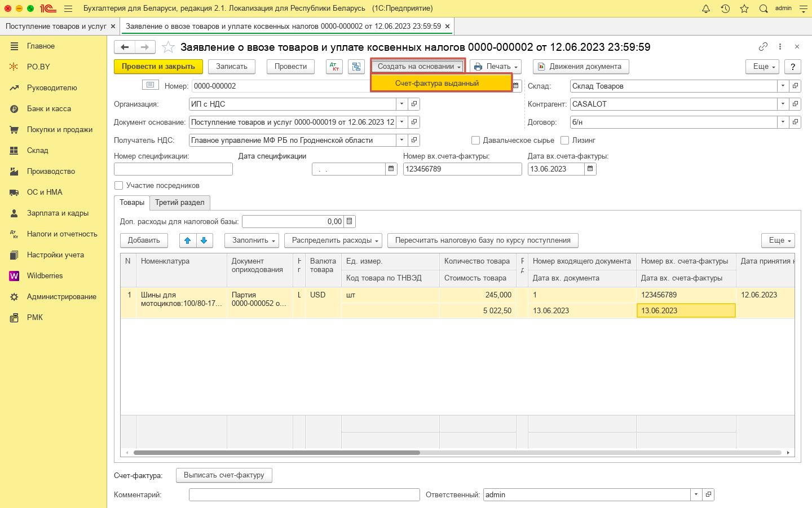Click Движения документа button
The width and height of the screenshot is (812, 508).
pyautogui.click(x=581, y=67)
